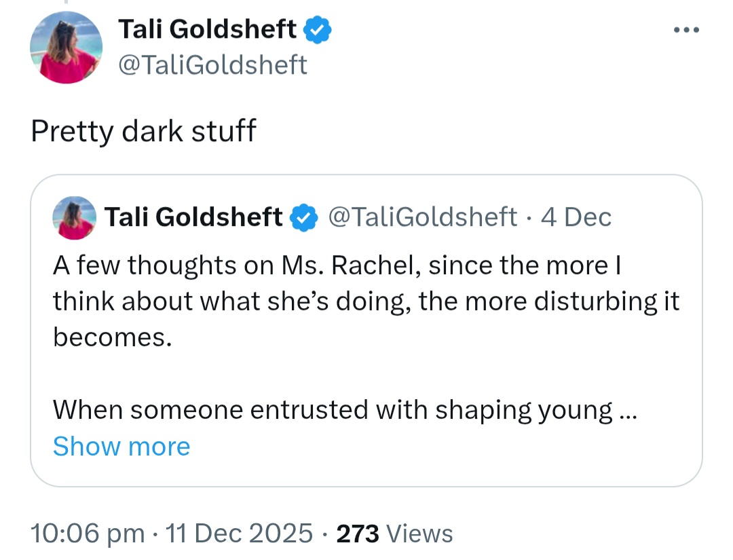Click verified badge in the quoted tweet

tap(304, 217)
